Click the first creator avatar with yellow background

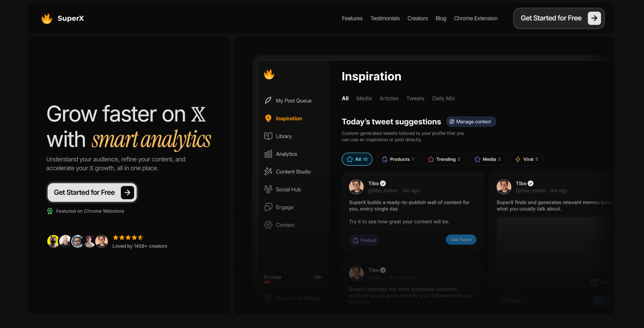point(53,241)
